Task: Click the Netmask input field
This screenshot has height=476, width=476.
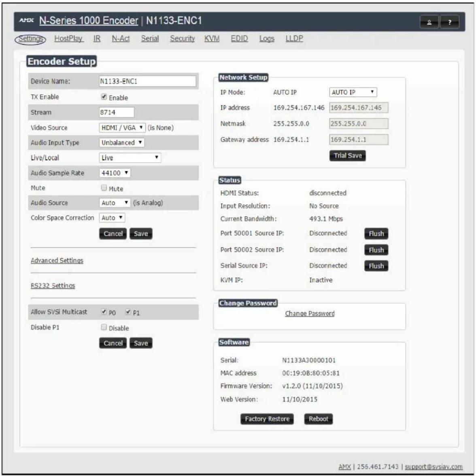Action: pos(359,123)
